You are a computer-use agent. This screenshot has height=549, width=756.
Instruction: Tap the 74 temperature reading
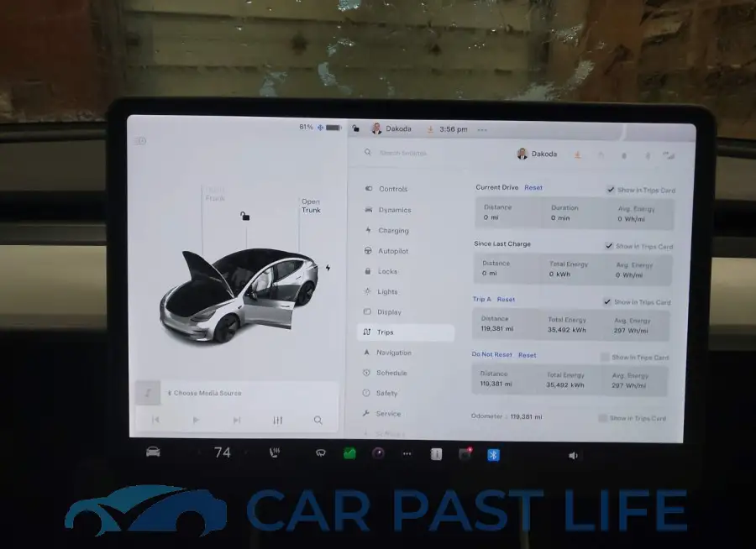[223, 452]
